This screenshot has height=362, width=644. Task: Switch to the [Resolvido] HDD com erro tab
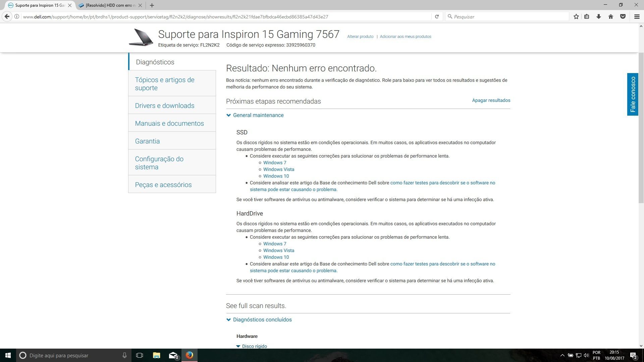coord(107,5)
